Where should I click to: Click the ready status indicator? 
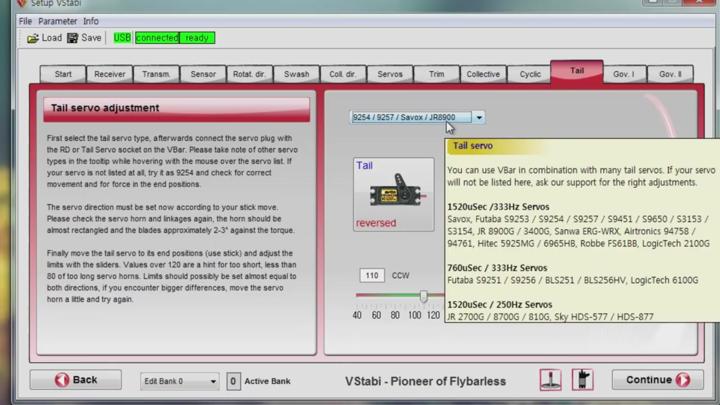197,38
